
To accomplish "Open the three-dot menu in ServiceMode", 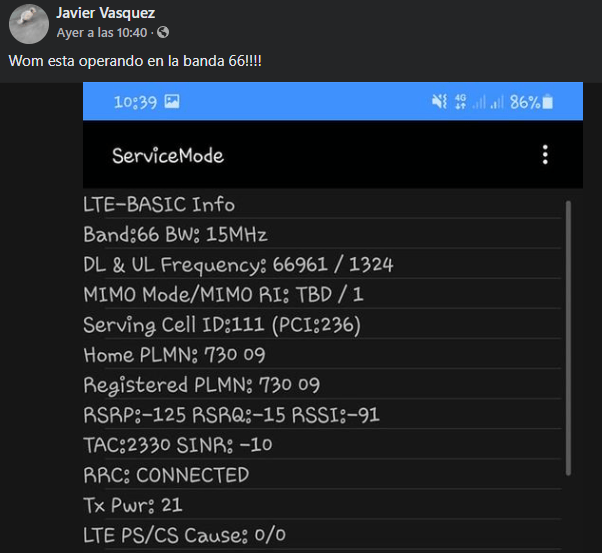I will pyautogui.click(x=545, y=155).
